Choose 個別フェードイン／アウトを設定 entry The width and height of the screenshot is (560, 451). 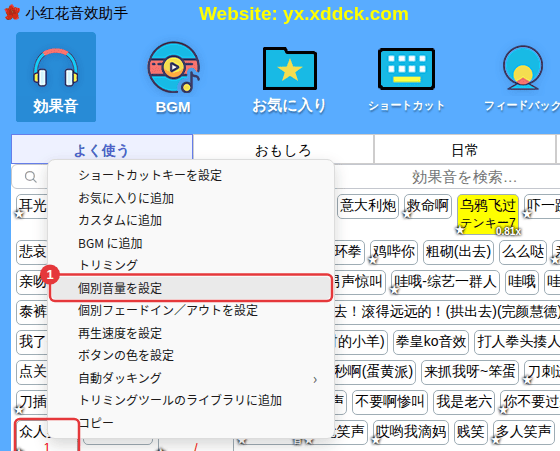[191, 310]
